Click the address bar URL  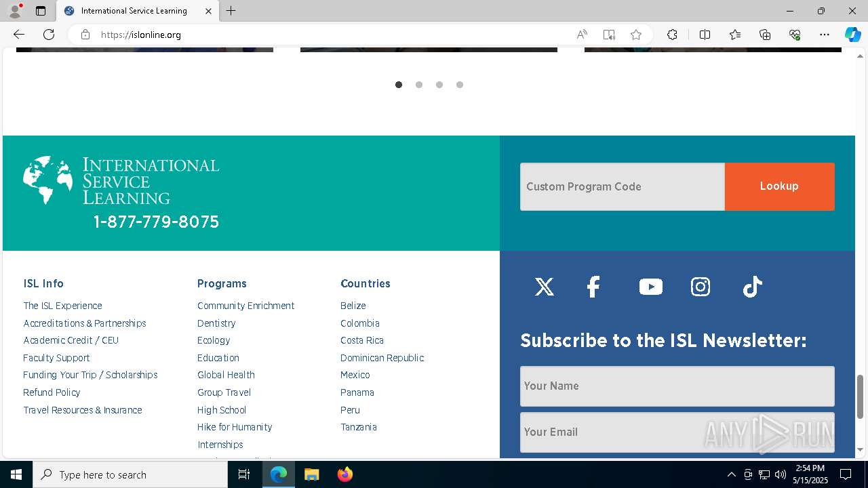coord(141,35)
